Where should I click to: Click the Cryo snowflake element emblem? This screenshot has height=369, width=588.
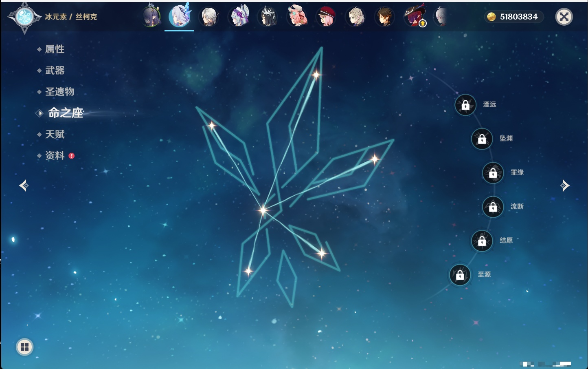[x=24, y=17]
